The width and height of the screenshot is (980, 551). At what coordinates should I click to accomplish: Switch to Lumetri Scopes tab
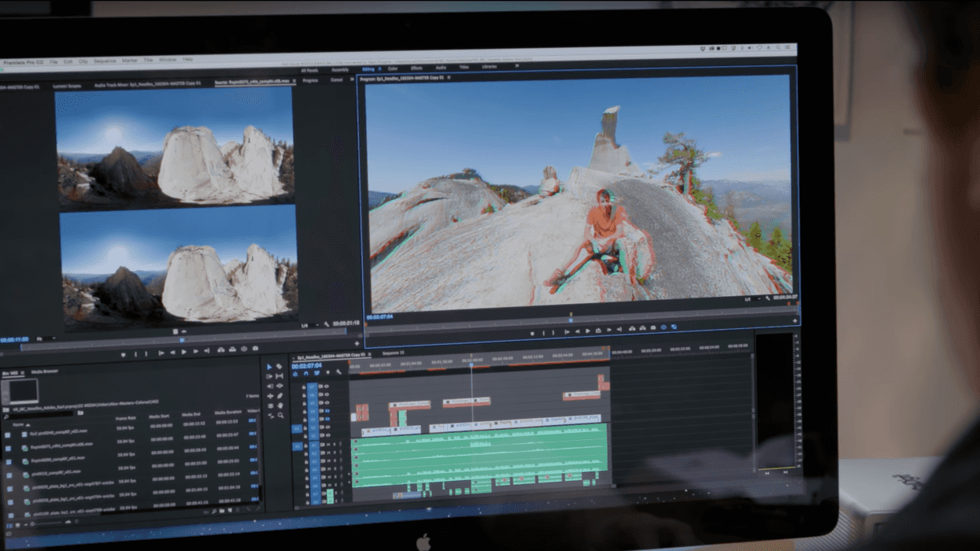click(67, 86)
